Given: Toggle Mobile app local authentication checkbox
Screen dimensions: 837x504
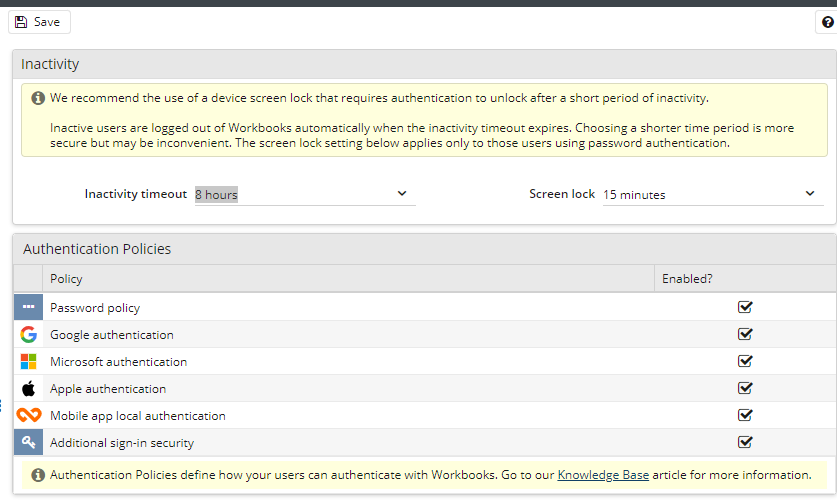Looking at the screenshot, I should point(745,415).
